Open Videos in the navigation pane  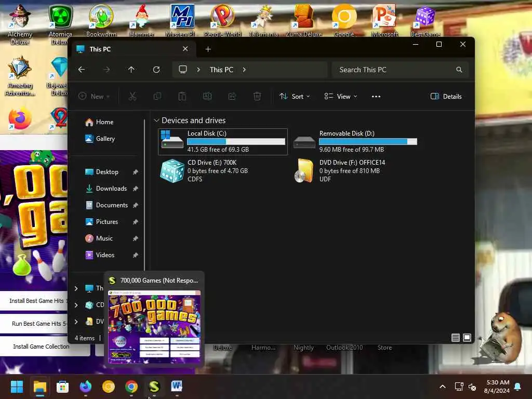105,255
